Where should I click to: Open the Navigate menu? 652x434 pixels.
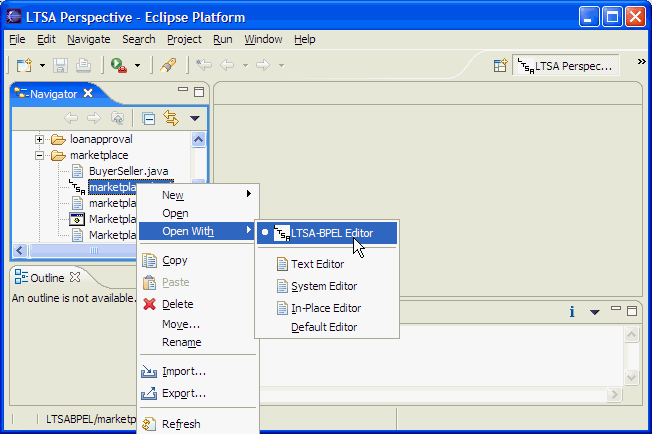pyautogui.click(x=89, y=39)
